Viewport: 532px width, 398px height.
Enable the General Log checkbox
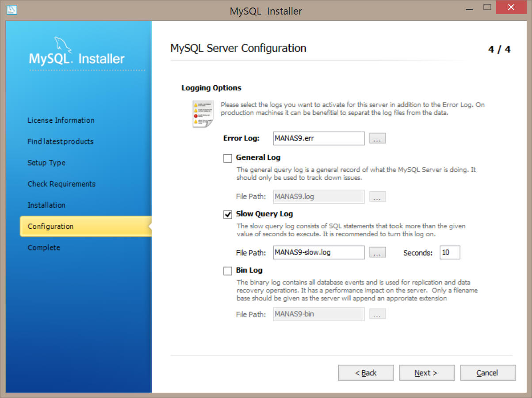point(228,158)
